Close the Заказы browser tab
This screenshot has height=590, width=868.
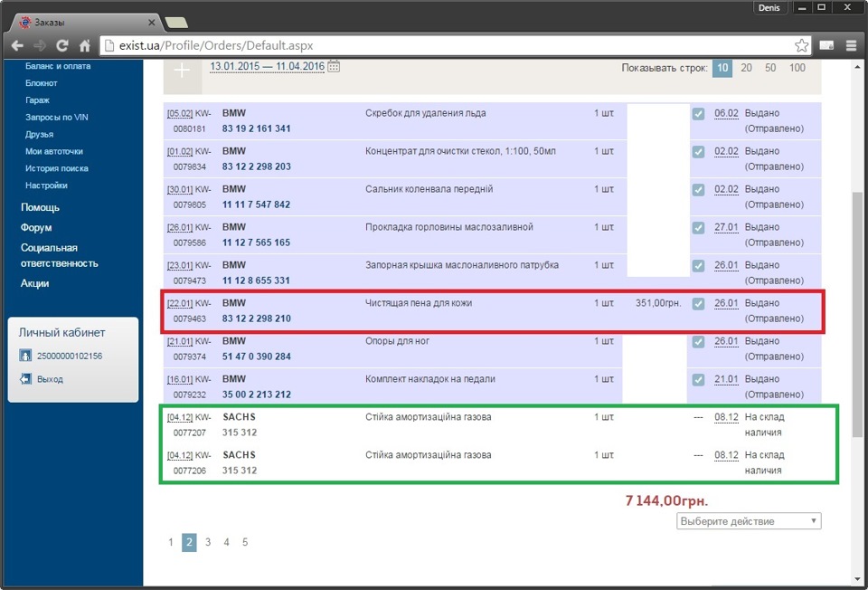[x=152, y=22]
